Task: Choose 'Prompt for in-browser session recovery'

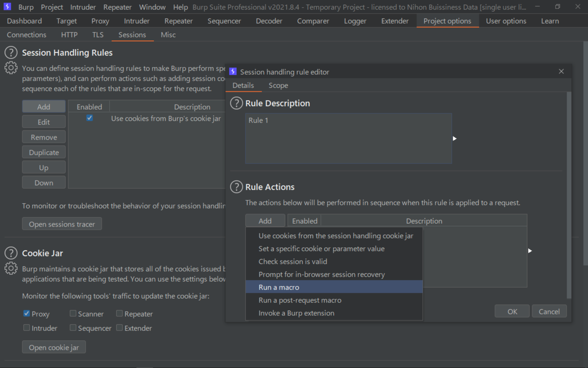Action: click(x=334, y=274)
